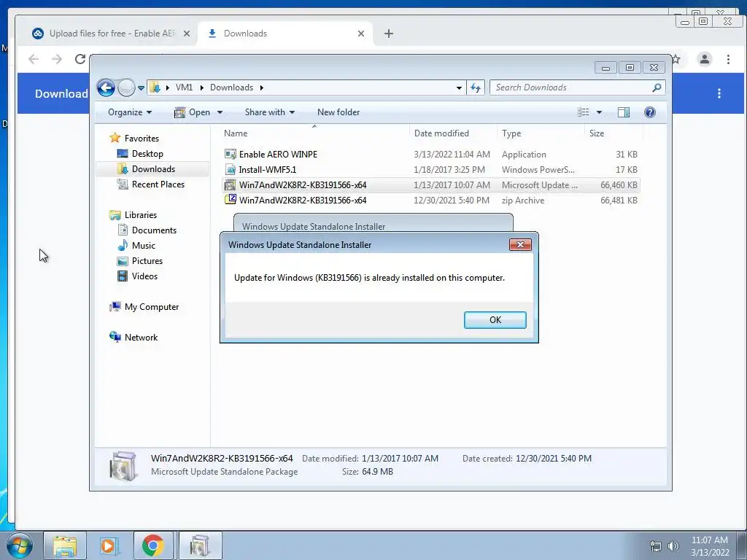Open the Downloads page more-actions menu
747x560 pixels.
tap(719, 93)
